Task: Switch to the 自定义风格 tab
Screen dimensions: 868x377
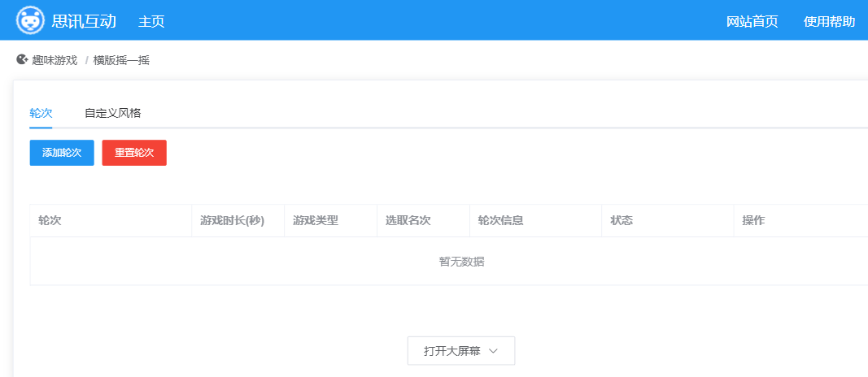Action: click(113, 113)
